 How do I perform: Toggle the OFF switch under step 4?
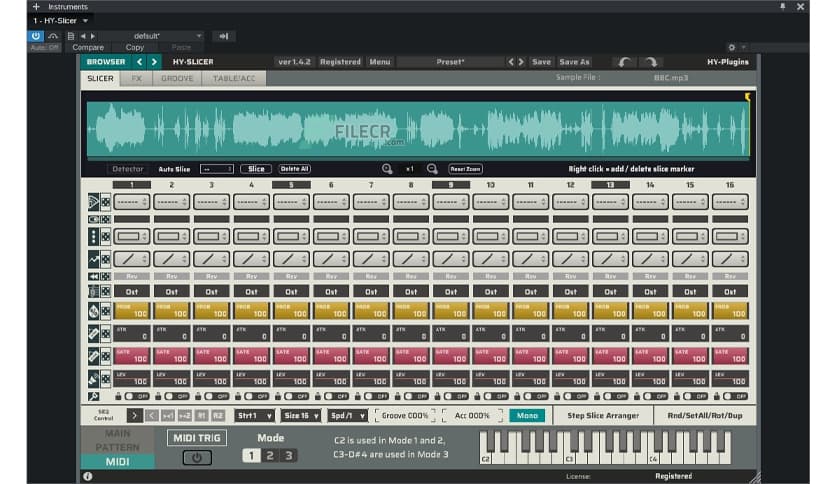tap(256, 397)
